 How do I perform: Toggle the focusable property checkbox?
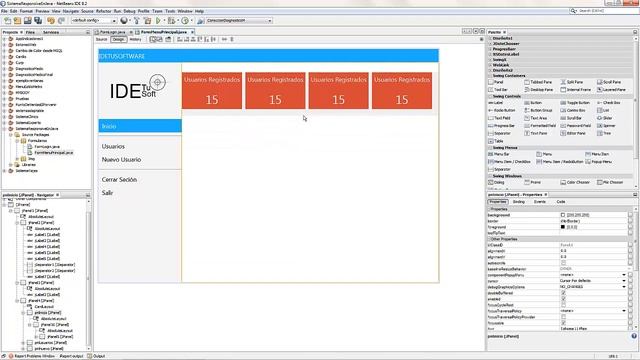pyautogui.click(x=563, y=323)
